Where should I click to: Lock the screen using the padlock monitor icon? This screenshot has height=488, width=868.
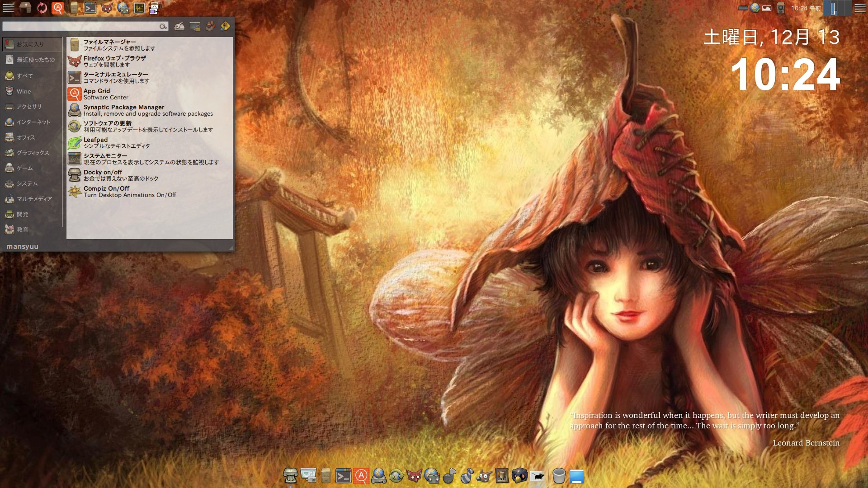click(x=195, y=26)
